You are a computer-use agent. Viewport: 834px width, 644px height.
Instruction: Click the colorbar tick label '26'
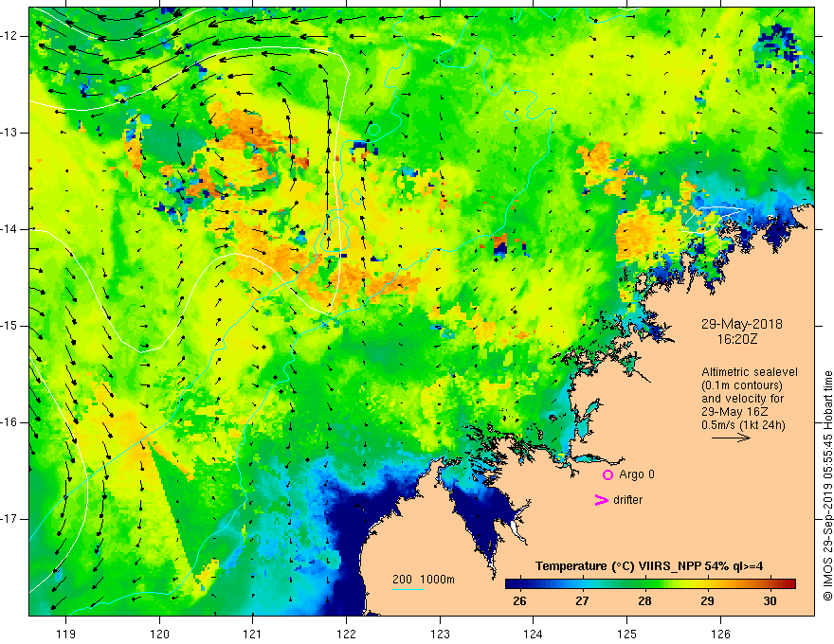[519, 601]
